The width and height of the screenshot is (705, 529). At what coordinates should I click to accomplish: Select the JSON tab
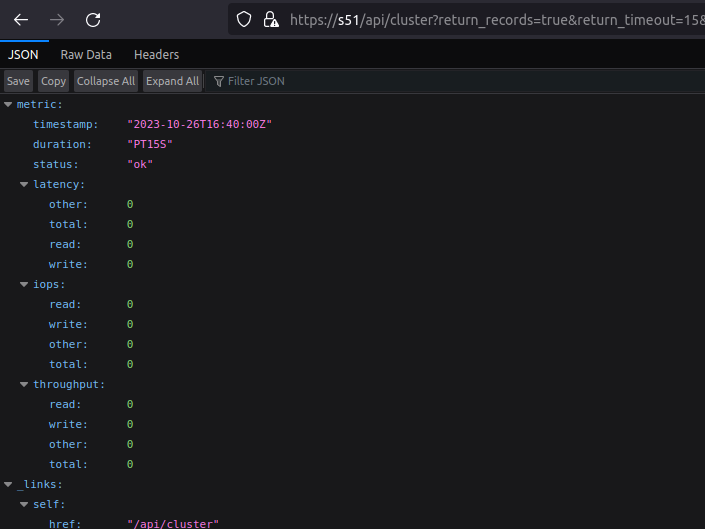pyautogui.click(x=23, y=55)
